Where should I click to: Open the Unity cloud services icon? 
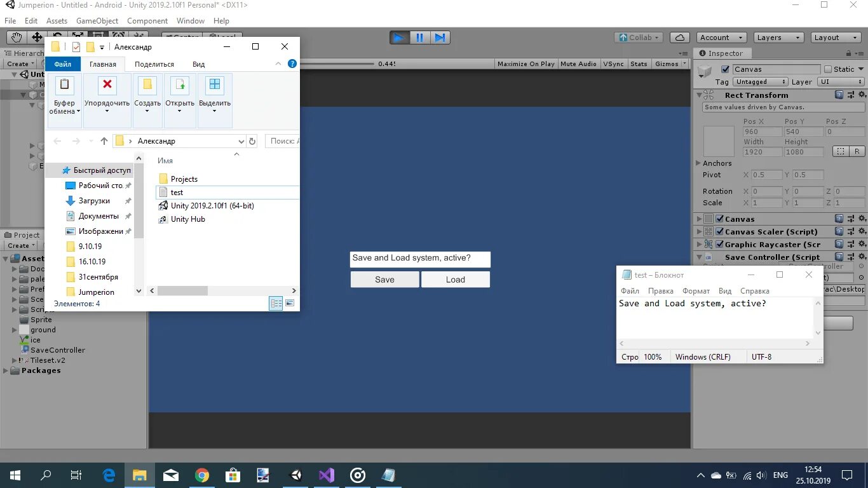tap(680, 37)
